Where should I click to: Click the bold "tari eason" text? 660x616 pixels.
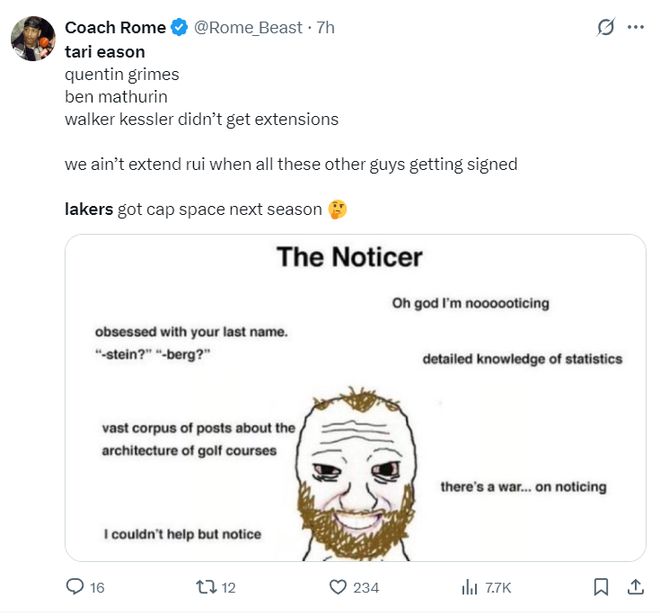click(105, 51)
